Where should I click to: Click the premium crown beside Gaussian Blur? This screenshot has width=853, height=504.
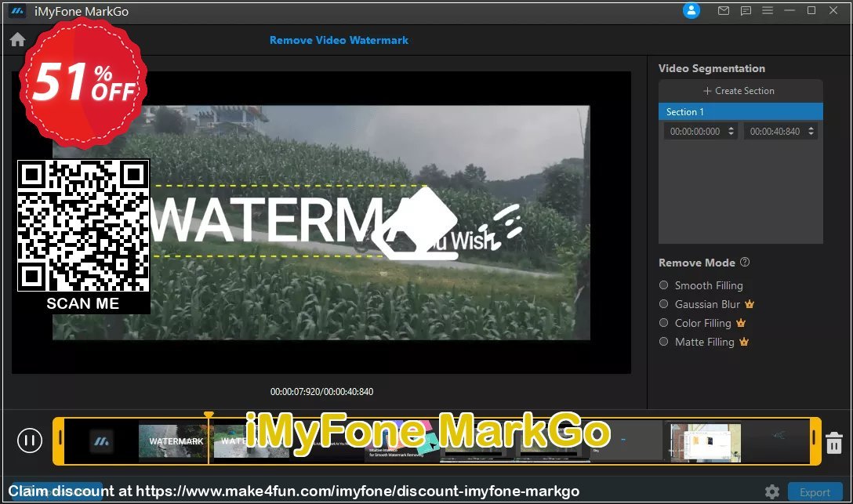[749, 304]
